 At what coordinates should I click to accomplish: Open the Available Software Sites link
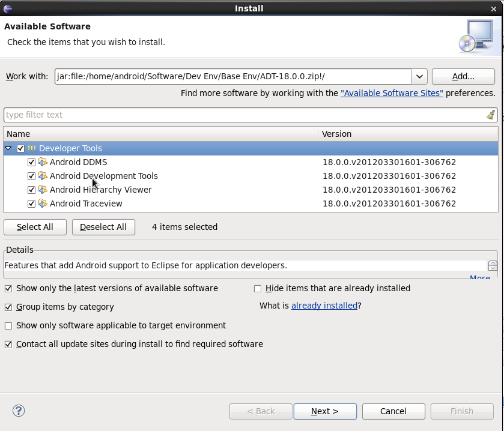point(392,93)
